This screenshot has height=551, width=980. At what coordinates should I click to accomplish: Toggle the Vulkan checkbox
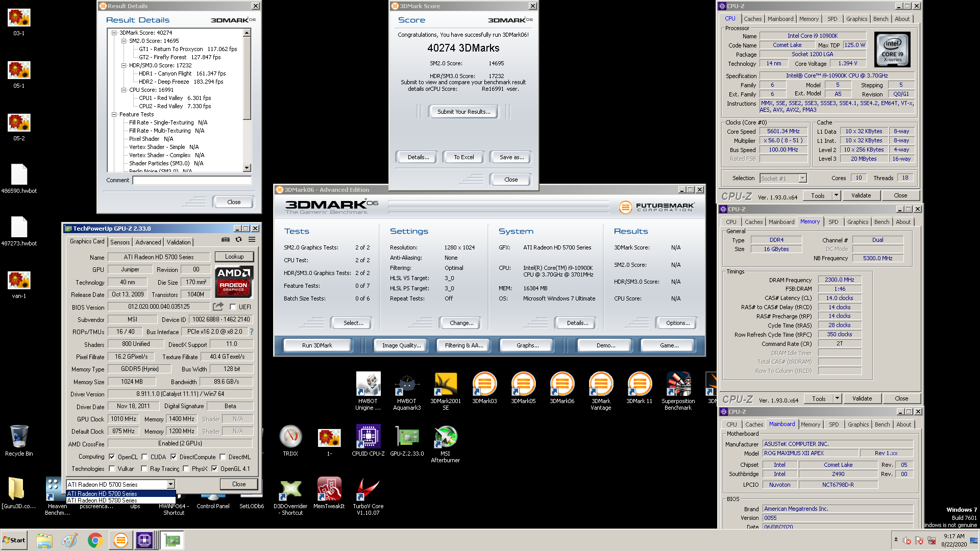click(x=112, y=469)
